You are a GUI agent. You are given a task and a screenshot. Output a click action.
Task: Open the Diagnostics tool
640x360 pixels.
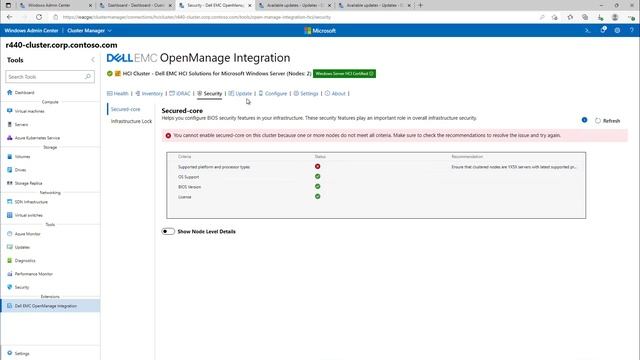[x=25, y=260]
